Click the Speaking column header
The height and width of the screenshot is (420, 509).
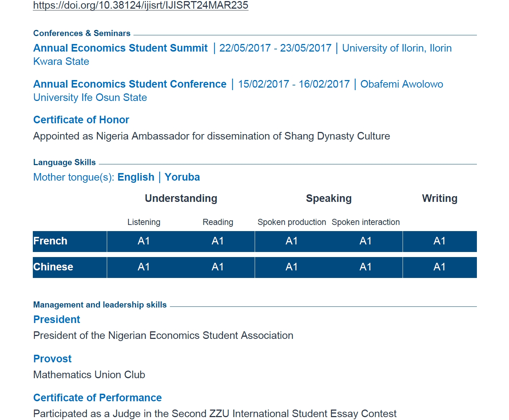(328, 198)
